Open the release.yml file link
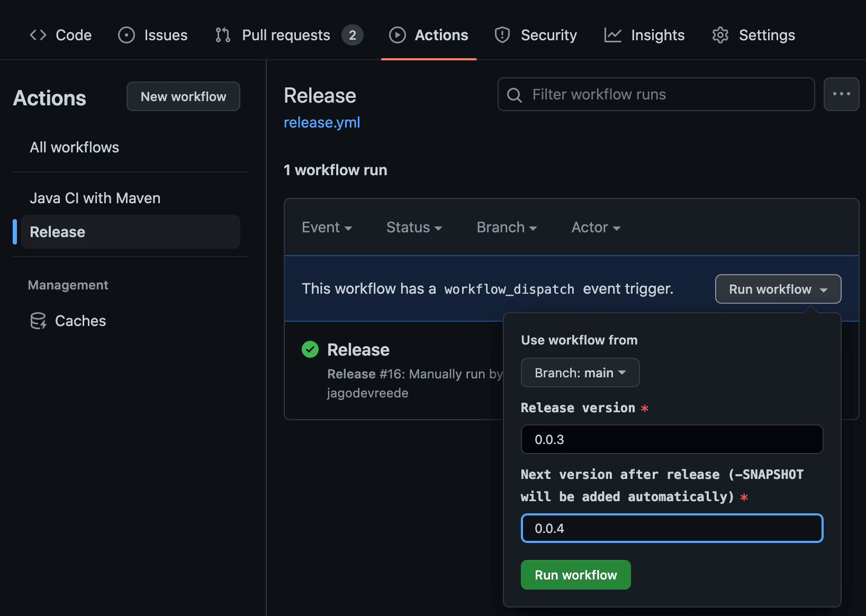The image size is (866, 616). point(322,122)
